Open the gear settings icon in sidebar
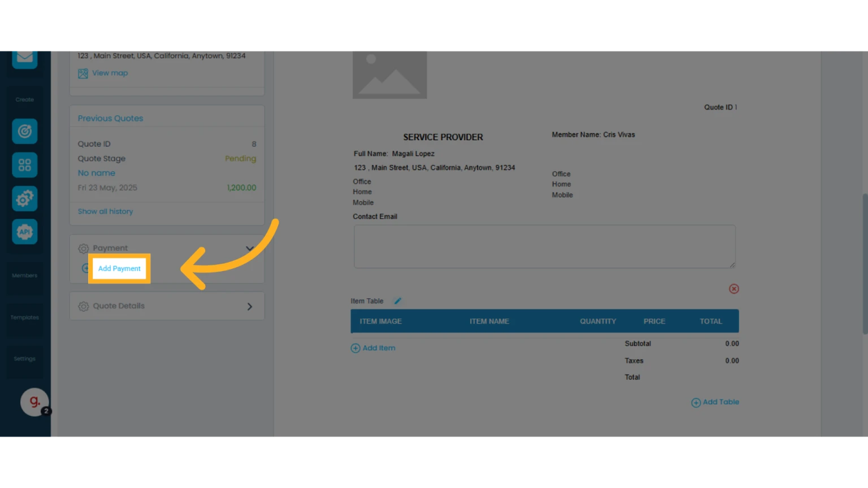 tap(25, 198)
